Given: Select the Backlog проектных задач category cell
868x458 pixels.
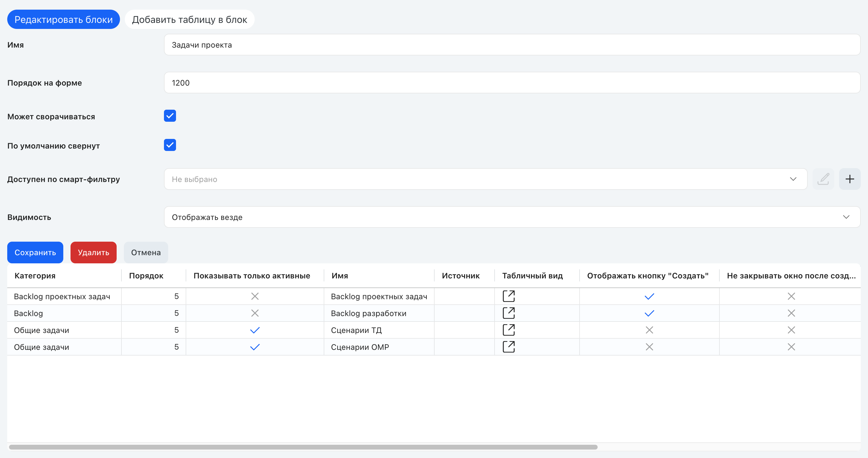Looking at the screenshot, I should (64, 296).
